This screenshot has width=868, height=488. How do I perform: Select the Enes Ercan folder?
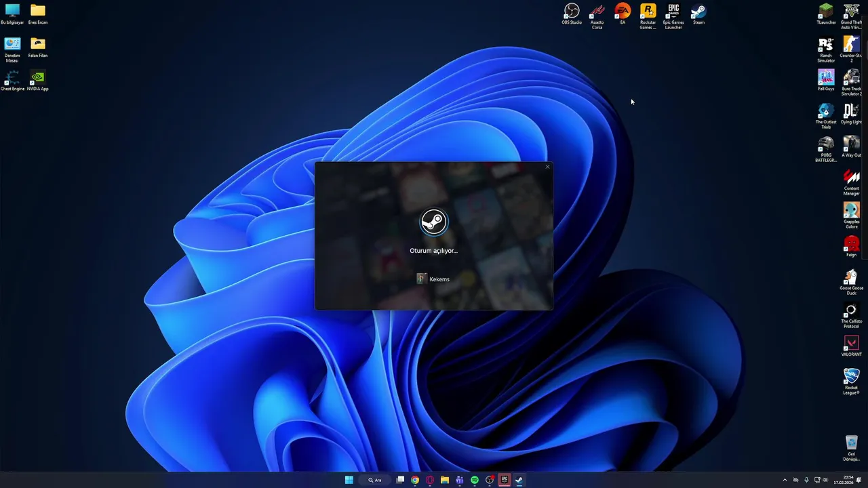coord(38,14)
